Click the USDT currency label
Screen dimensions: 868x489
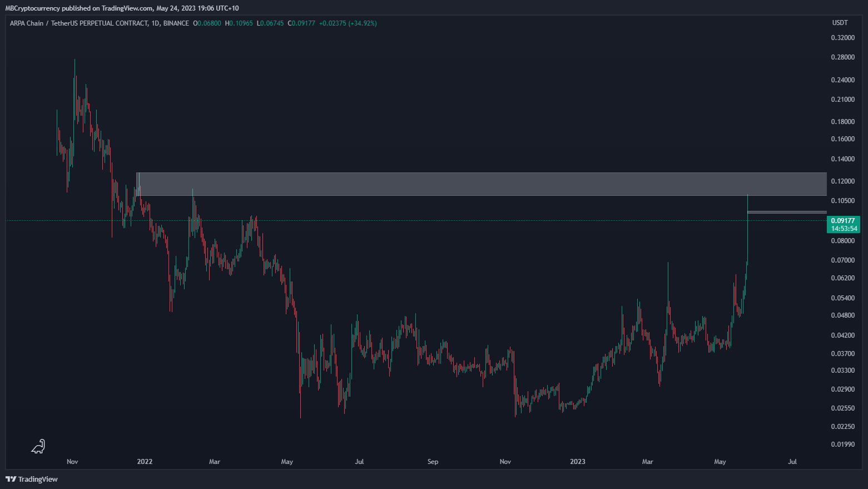840,23
